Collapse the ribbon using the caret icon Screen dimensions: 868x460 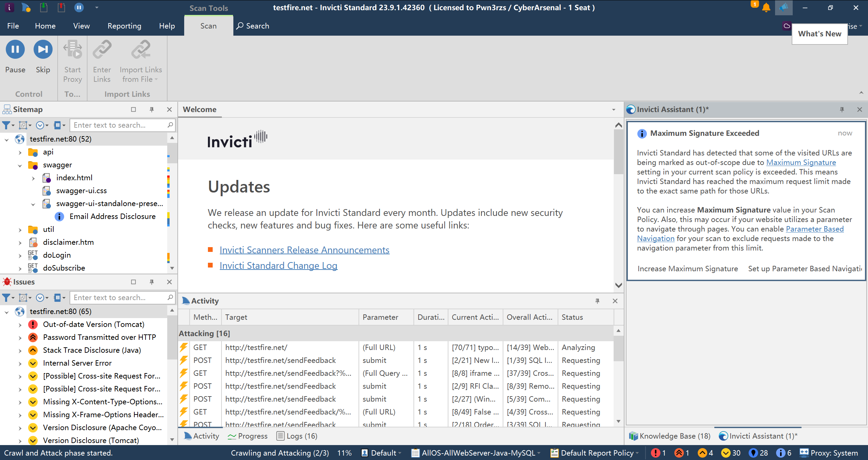tap(861, 93)
